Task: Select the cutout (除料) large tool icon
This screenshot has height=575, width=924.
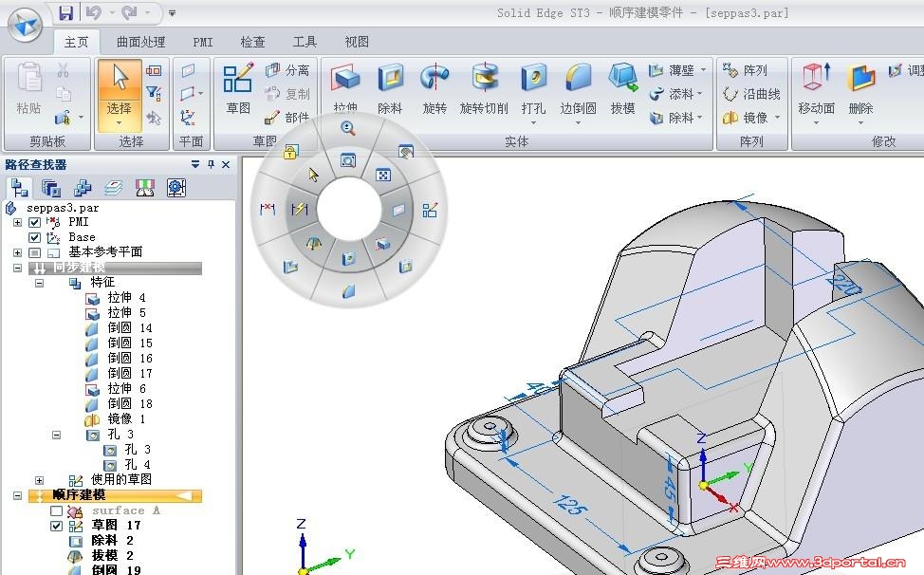Action: (390, 88)
